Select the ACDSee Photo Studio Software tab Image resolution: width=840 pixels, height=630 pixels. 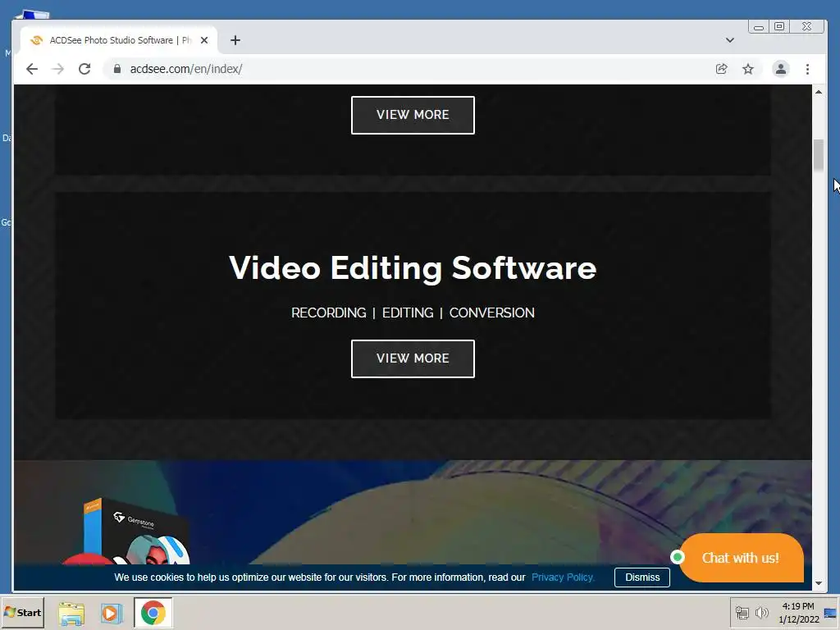tap(119, 40)
